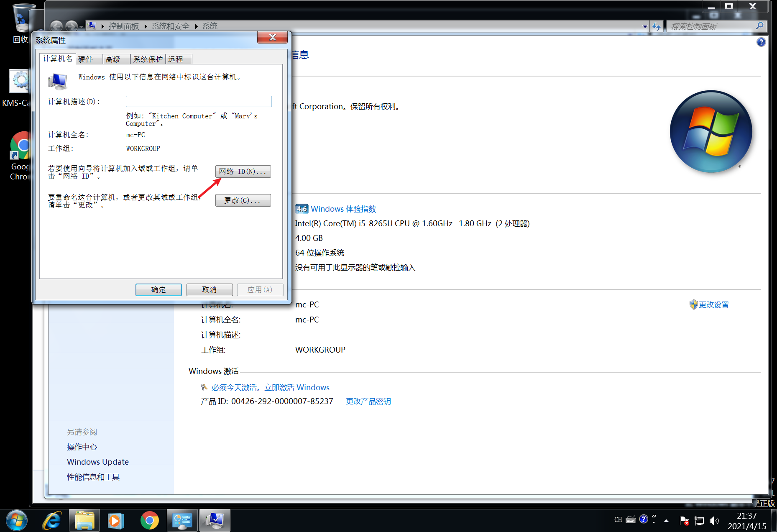Image resolution: width=777 pixels, height=532 pixels.
Task: Expand the recent pages dropdown arrow
Action: 81,26
